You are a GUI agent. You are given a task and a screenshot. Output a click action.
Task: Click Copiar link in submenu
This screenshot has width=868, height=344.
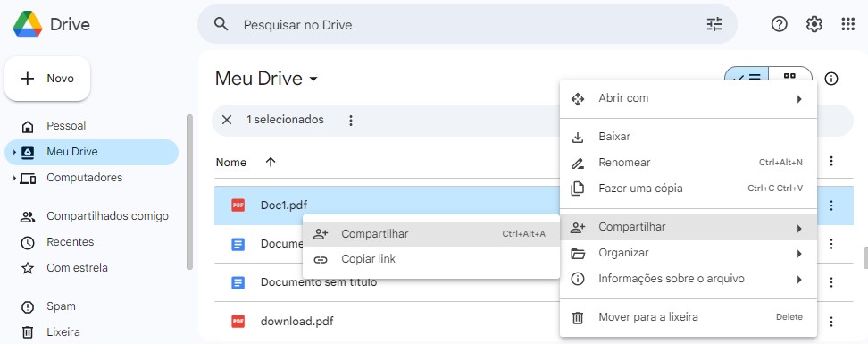[430, 259]
